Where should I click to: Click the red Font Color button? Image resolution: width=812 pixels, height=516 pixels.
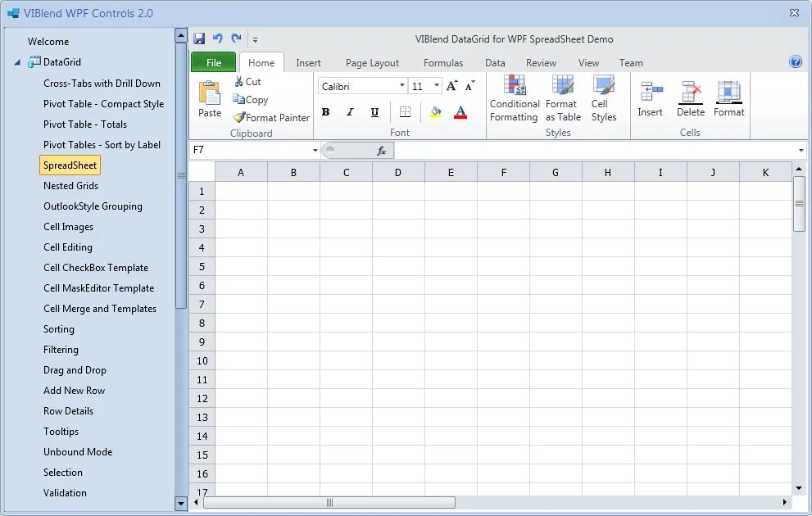tap(460, 111)
